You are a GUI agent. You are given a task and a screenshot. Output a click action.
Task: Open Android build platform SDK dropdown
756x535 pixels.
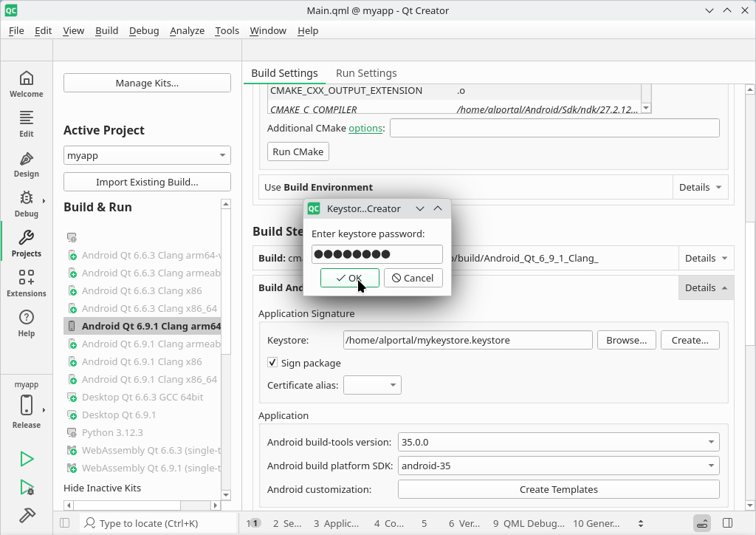pos(558,466)
